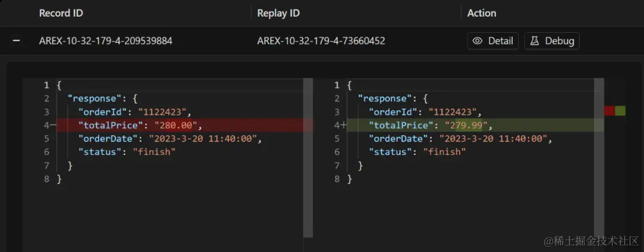Screen dimensions: 644x252
Task: Click the minus revert marker on left line 4
Action: coord(53,125)
